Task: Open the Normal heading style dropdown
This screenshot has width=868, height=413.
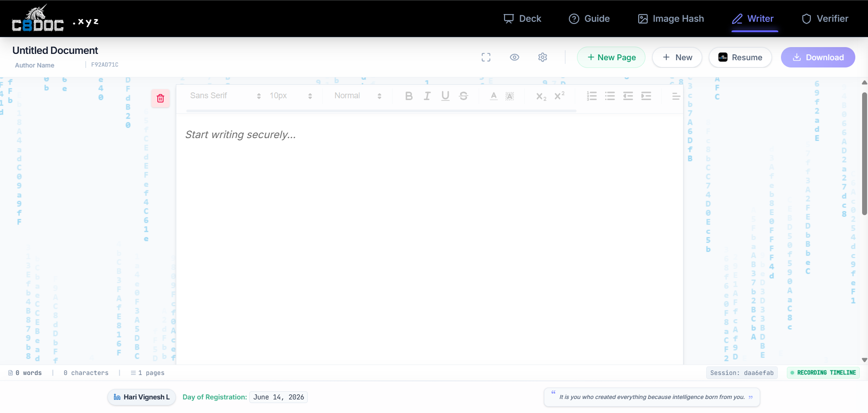Action: [358, 96]
